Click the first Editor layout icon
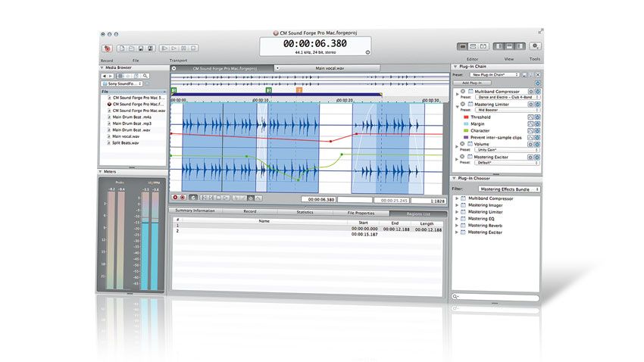Screen dimensions: 644x362 click(462, 46)
